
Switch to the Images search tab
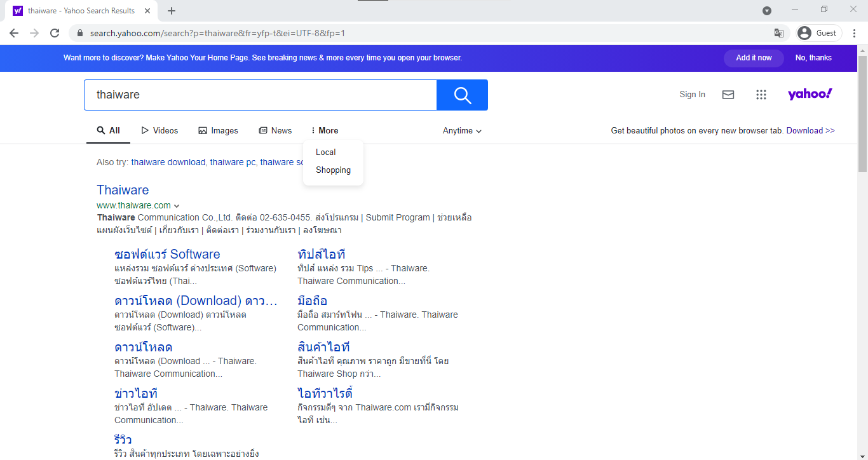[218, 131]
